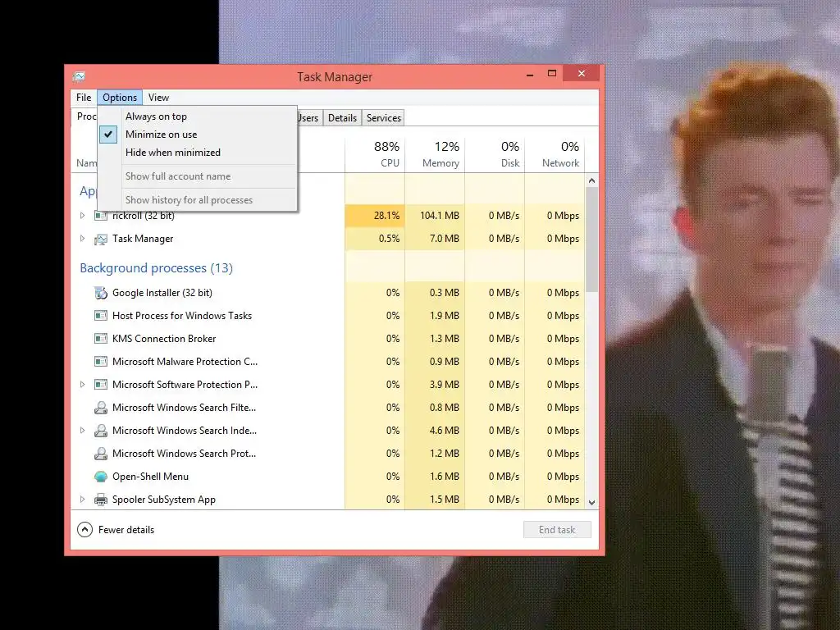This screenshot has height=630, width=840.
Task: Click the Task Manager title bar icon
Action: tap(79, 76)
